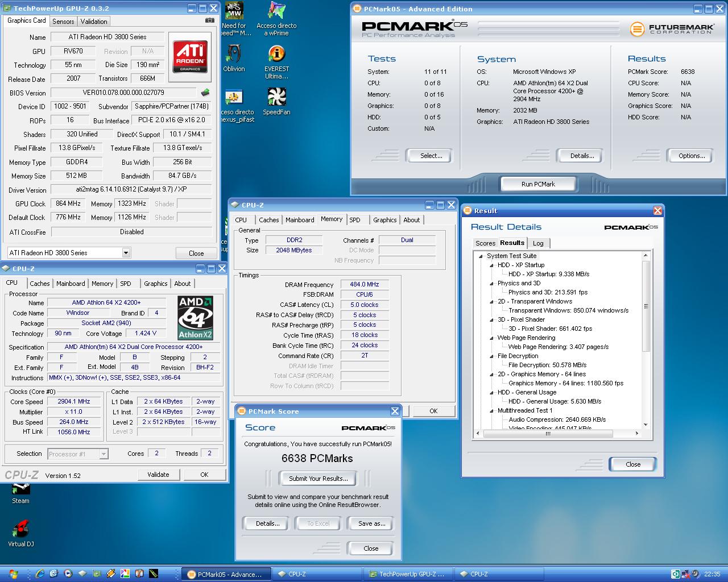The height and width of the screenshot is (582, 728).
Task: Click OK in CPU-Z memory timings window
Action: coord(433,411)
